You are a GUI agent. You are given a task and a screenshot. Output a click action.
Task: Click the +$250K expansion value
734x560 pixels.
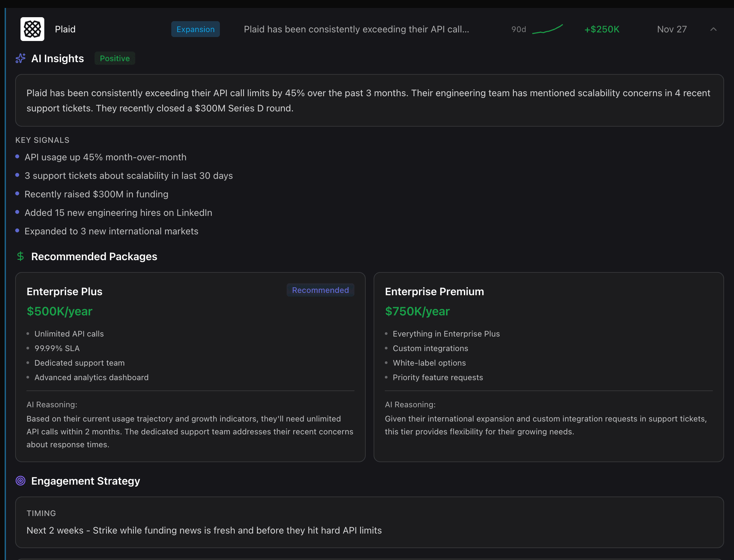[601, 29]
